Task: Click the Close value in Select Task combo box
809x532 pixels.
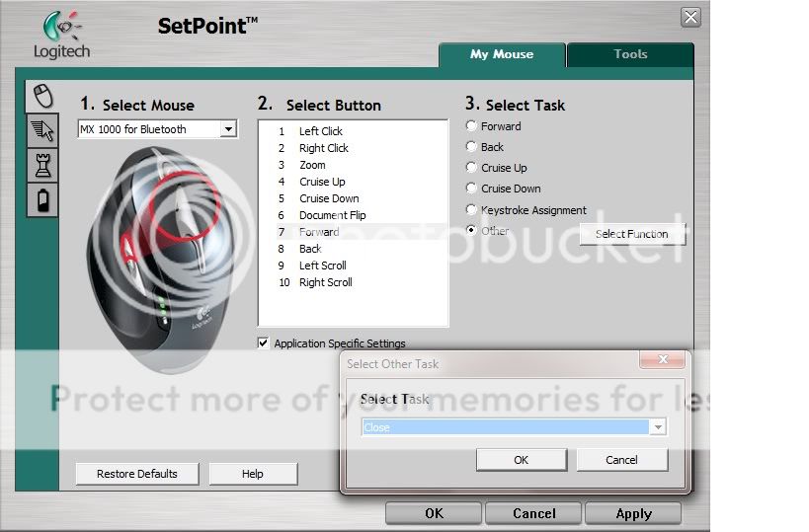Action: [x=506, y=426]
